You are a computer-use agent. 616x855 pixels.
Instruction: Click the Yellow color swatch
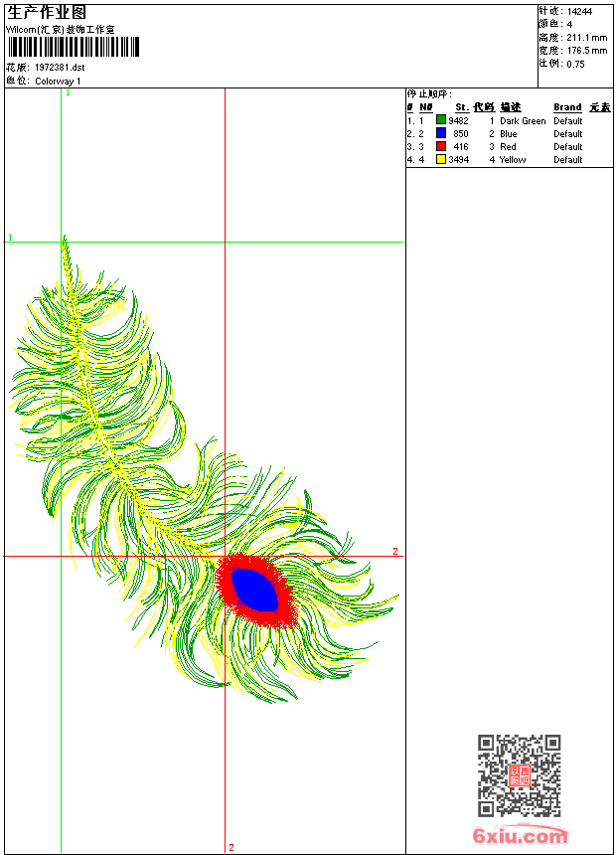pyautogui.click(x=441, y=159)
